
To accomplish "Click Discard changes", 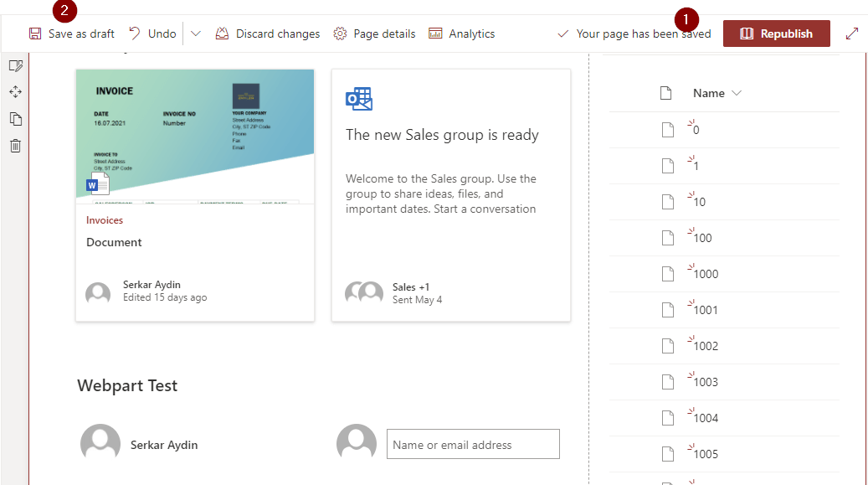I will [268, 34].
